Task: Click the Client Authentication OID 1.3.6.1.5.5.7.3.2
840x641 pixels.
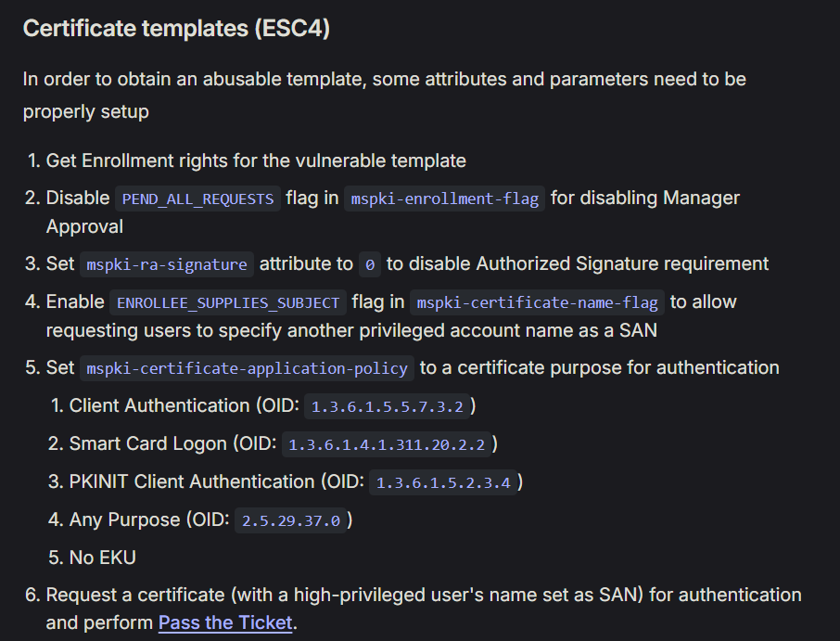Action: click(x=387, y=406)
